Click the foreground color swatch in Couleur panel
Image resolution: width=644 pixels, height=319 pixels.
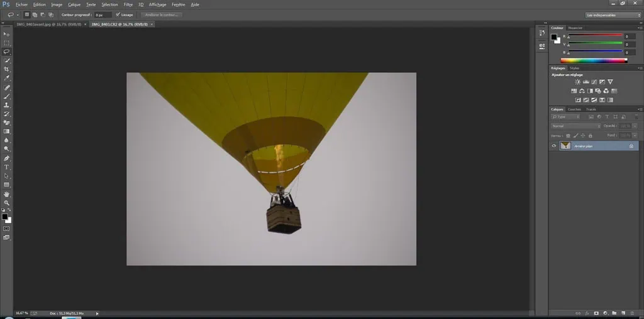click(x=554, y=37)
